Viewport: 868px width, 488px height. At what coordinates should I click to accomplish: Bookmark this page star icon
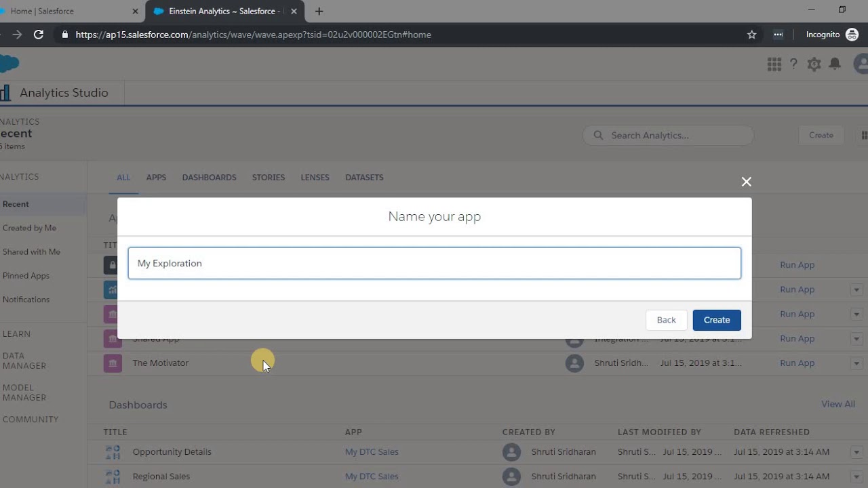pyautogui.click(x=751, y=35)
